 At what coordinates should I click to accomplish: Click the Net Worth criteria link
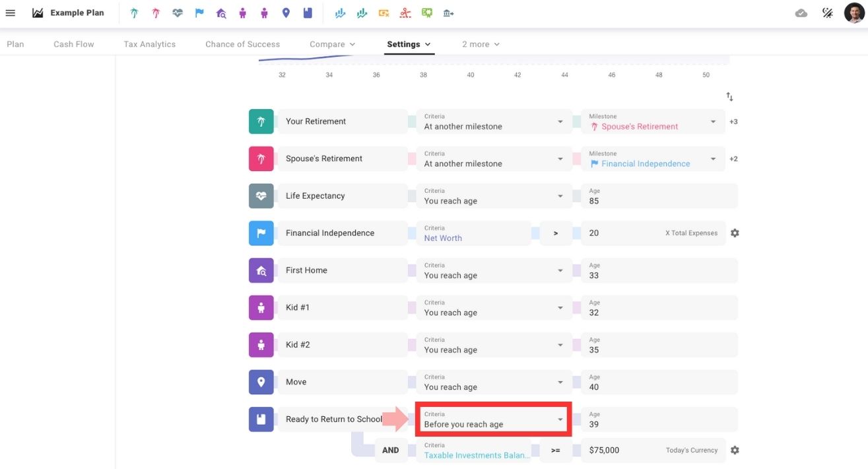coord(443,238)
